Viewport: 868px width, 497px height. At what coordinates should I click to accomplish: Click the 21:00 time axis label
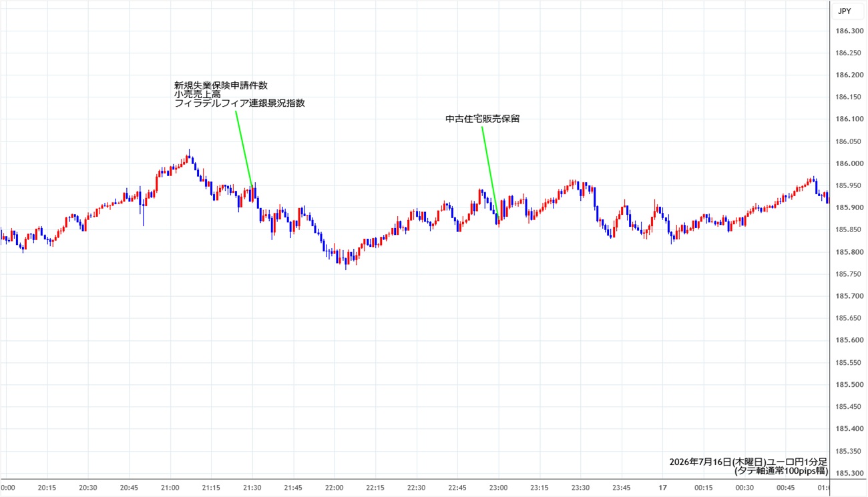click(x=170, y=488)
